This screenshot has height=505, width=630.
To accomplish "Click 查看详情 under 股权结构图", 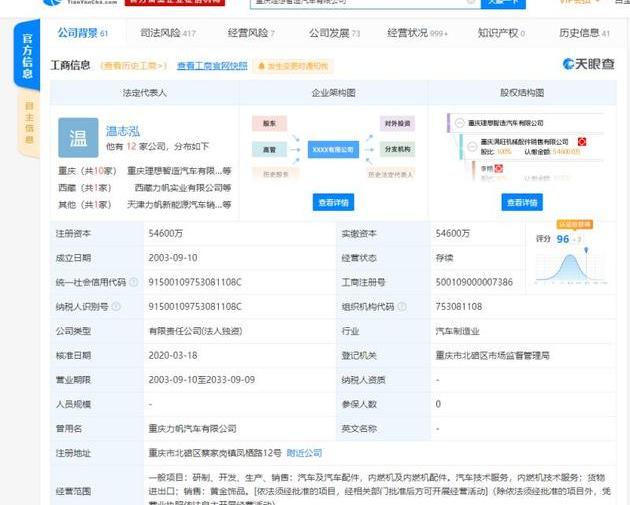I will pos(522,202).
